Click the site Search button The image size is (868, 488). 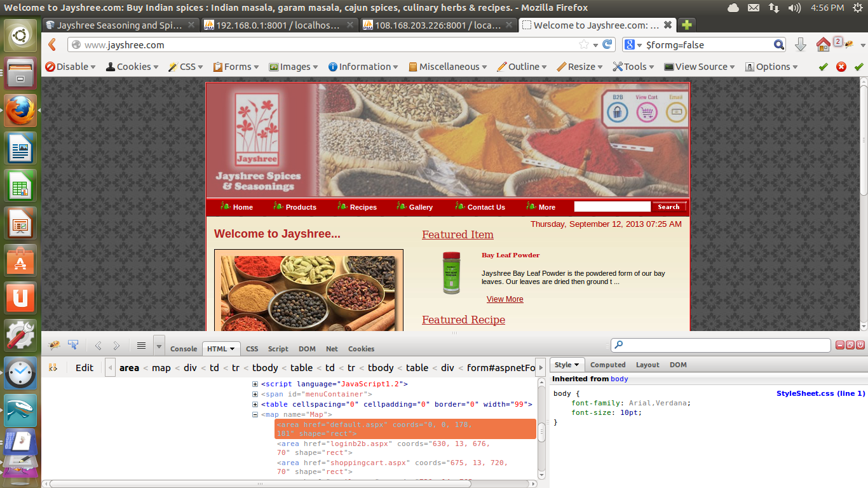pos(668,207)
